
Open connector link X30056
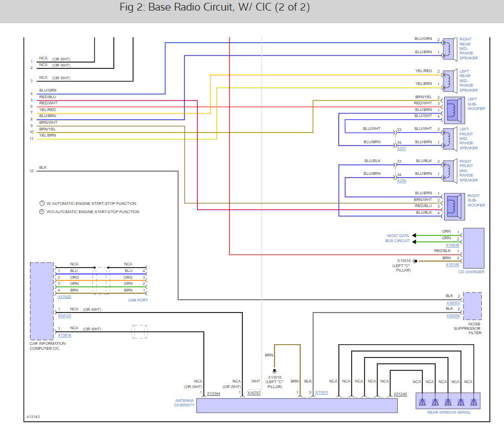click(453, 316)
